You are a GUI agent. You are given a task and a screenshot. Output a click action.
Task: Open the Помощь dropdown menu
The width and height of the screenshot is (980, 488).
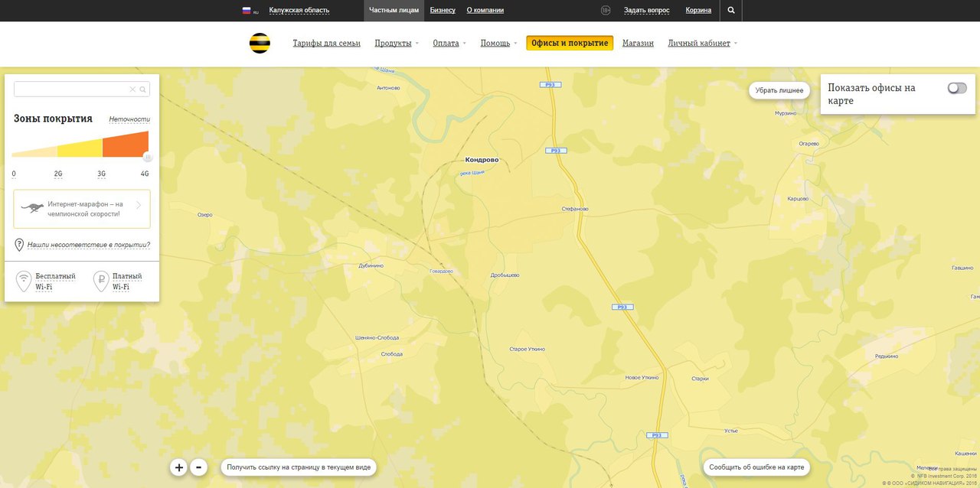point(498,43)
